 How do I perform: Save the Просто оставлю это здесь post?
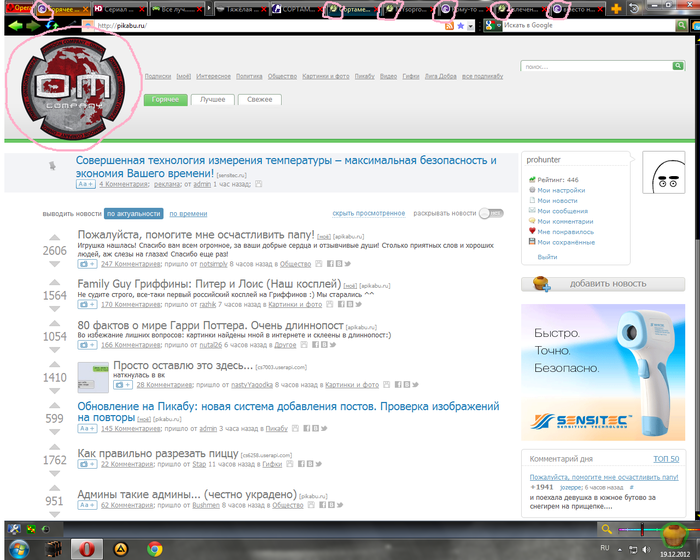tap(386, 384)
